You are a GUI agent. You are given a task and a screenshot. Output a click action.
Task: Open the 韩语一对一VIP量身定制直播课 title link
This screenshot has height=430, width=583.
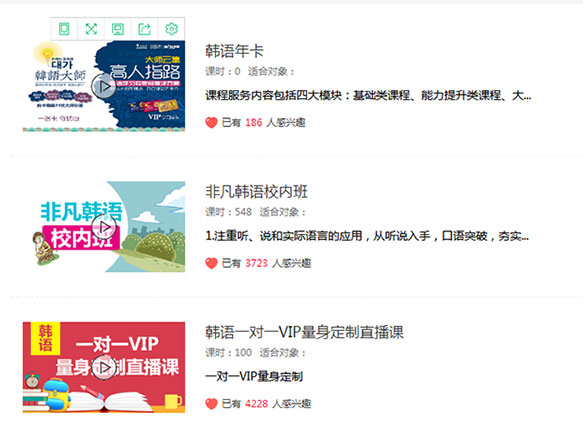[304, 332]
